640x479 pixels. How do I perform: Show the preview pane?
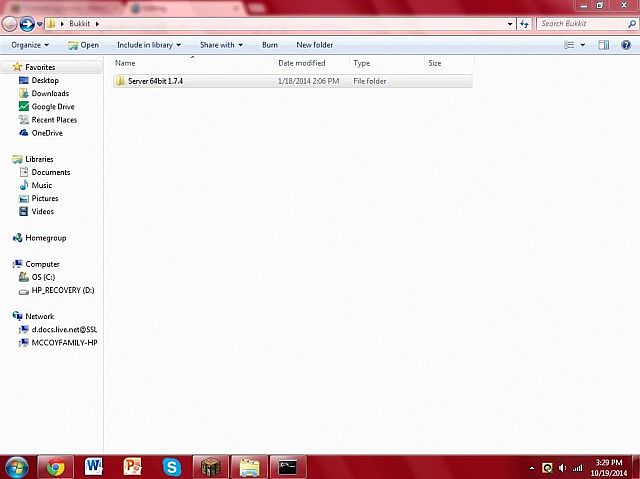603,45
